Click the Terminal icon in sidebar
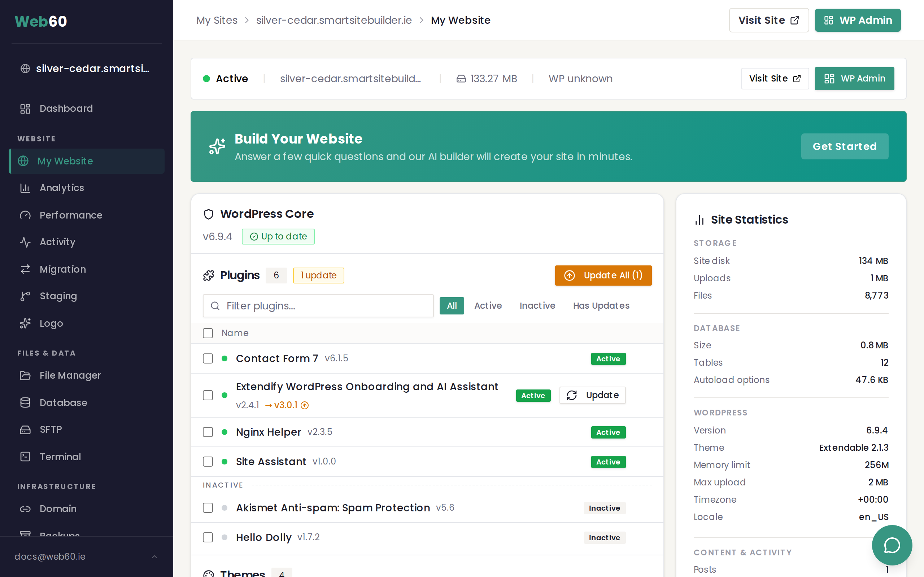The image size is (924, 577). coord(25,457)
